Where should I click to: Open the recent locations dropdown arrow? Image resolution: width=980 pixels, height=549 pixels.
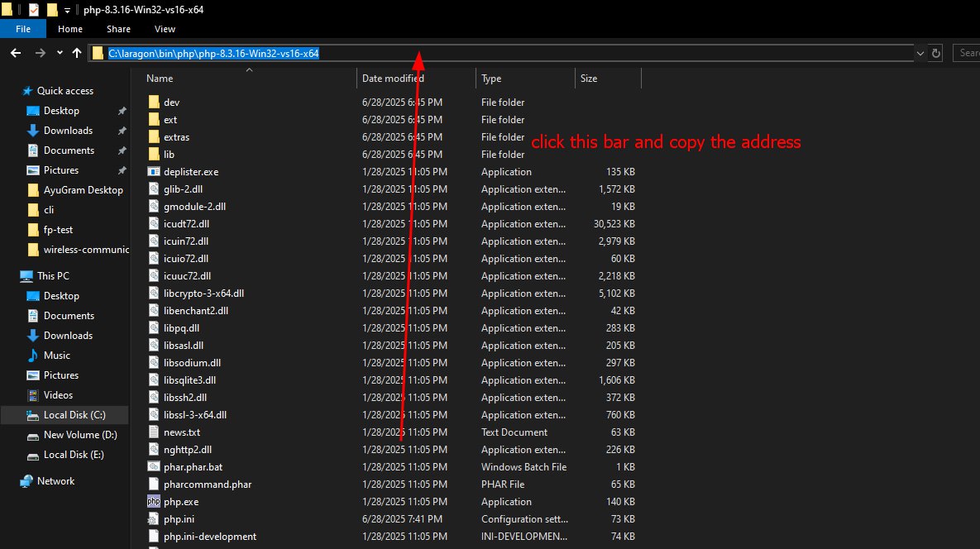coord(60,53)
